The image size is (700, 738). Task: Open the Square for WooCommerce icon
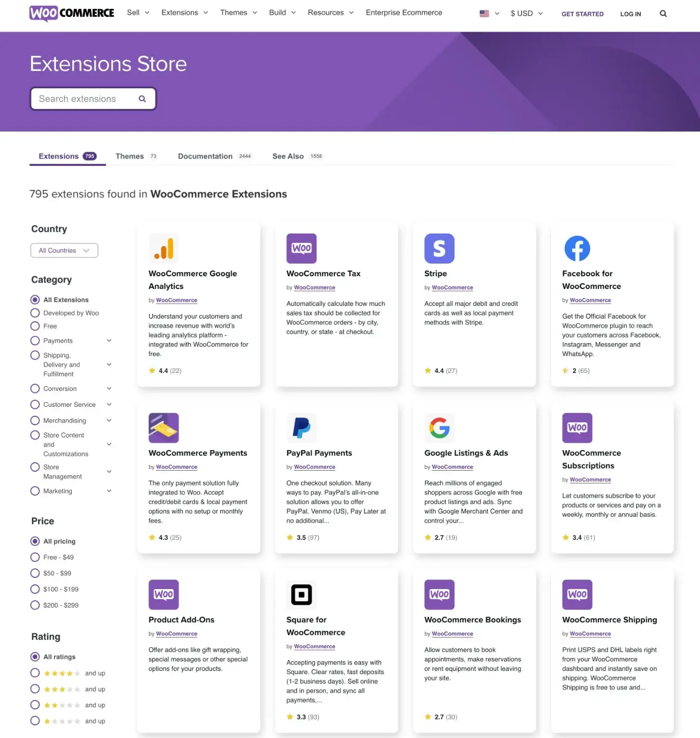[x=301, y=595]
